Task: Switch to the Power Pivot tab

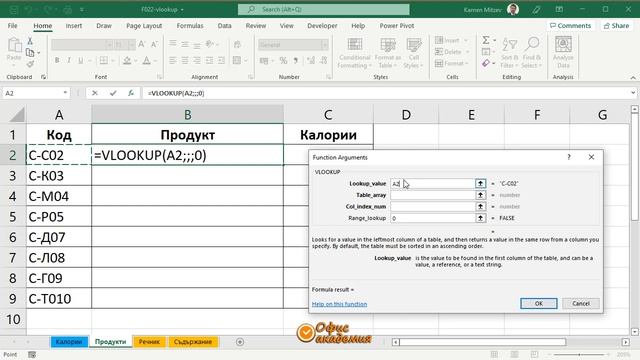Action: 397,26
